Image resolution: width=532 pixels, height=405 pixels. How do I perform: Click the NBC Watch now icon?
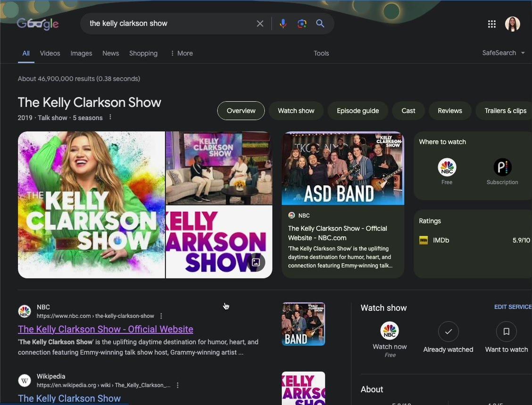(x=390, y=331)
